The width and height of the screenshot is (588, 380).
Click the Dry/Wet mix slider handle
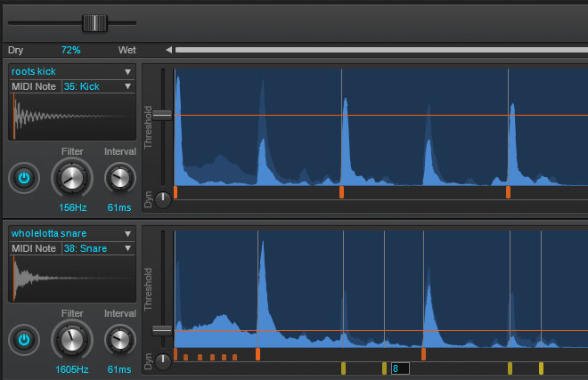point(94,23)
